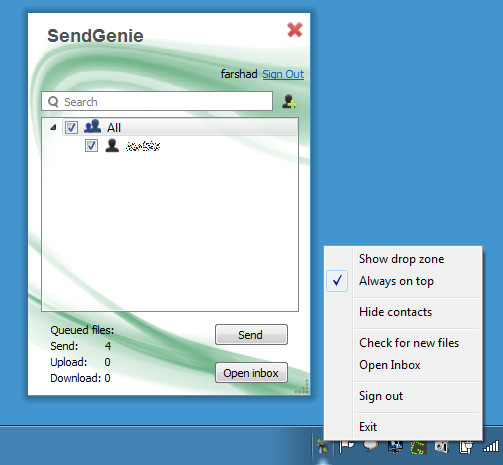Viewport: 503px width, 465px height.
Task: Click the single contact person icon
Action: click(x=112, y=146)
